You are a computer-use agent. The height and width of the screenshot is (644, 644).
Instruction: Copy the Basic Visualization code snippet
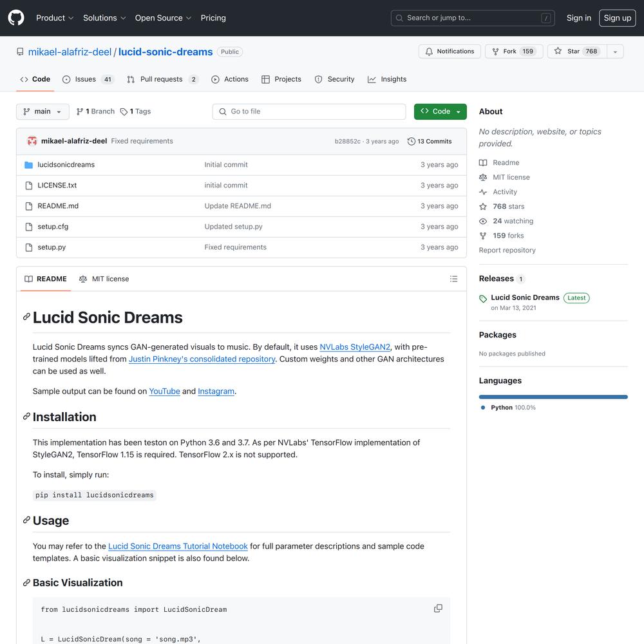438,609
